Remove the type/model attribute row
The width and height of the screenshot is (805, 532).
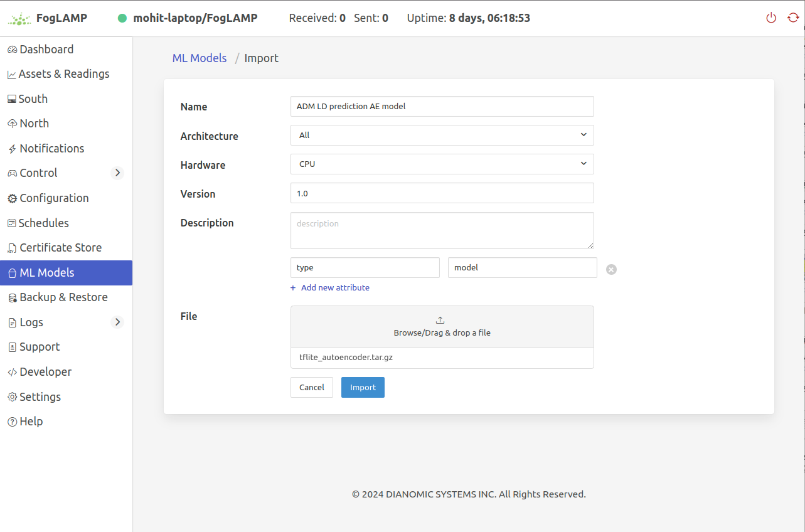pyautogui.click(x=611, y=269)
